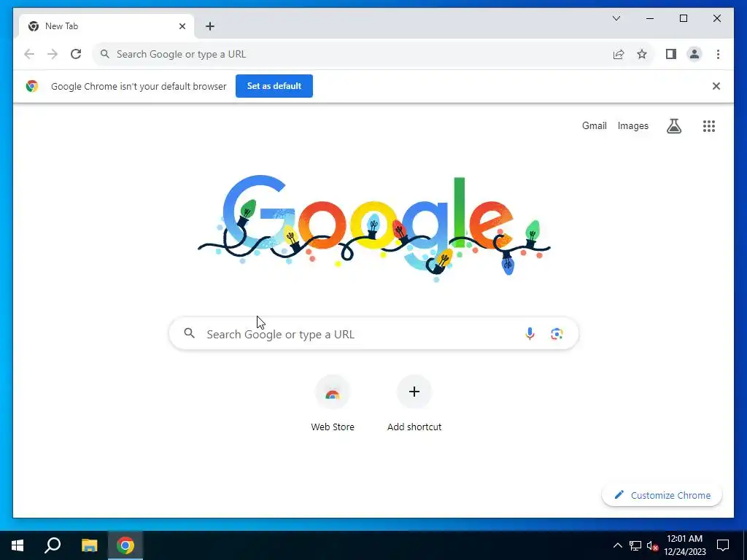The height and width of the screenshot is (560, 747).
Task: Open the Chrome three-dot menu
Action: click(x=718, y=54)
